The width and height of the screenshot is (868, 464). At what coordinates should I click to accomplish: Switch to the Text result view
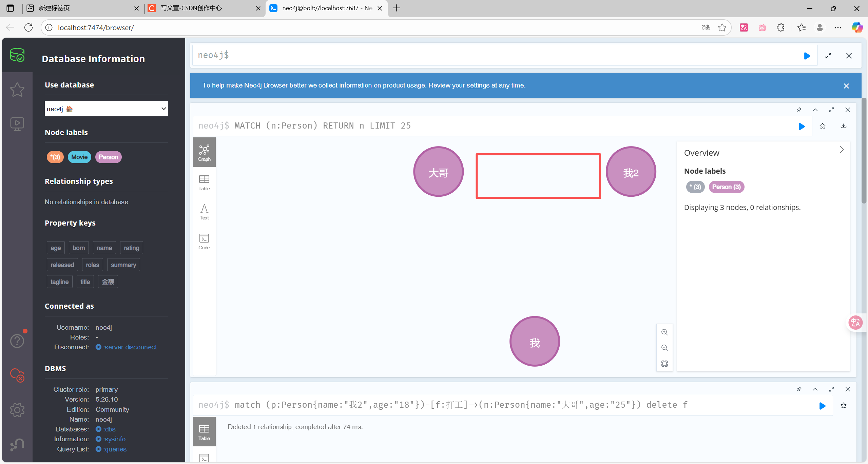point(204,212)
